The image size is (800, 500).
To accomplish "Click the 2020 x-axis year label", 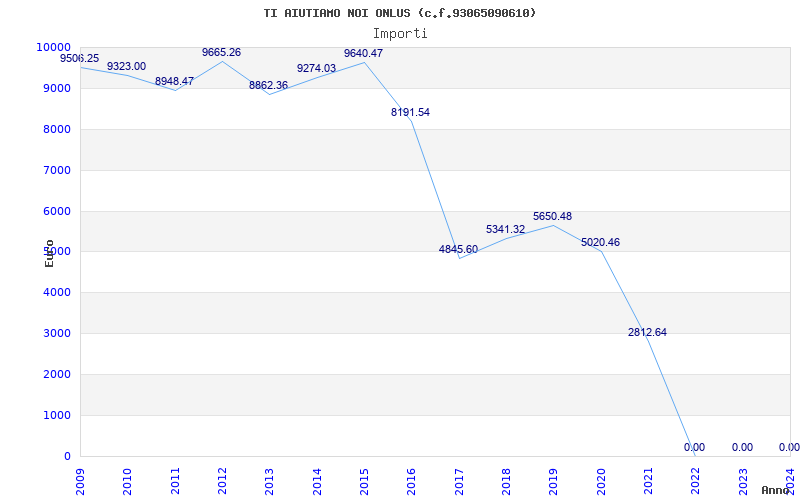I will pyautogui.click(x=601, y=482).
